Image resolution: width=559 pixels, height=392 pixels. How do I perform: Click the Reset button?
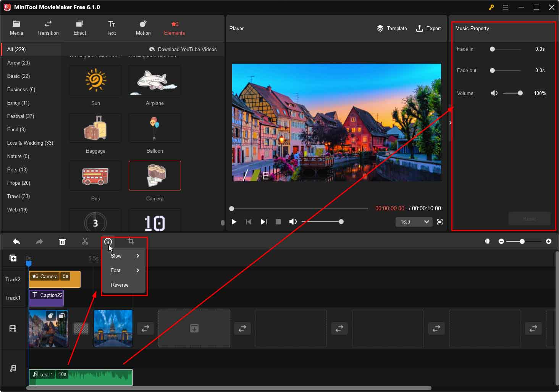tap(529, 219)
